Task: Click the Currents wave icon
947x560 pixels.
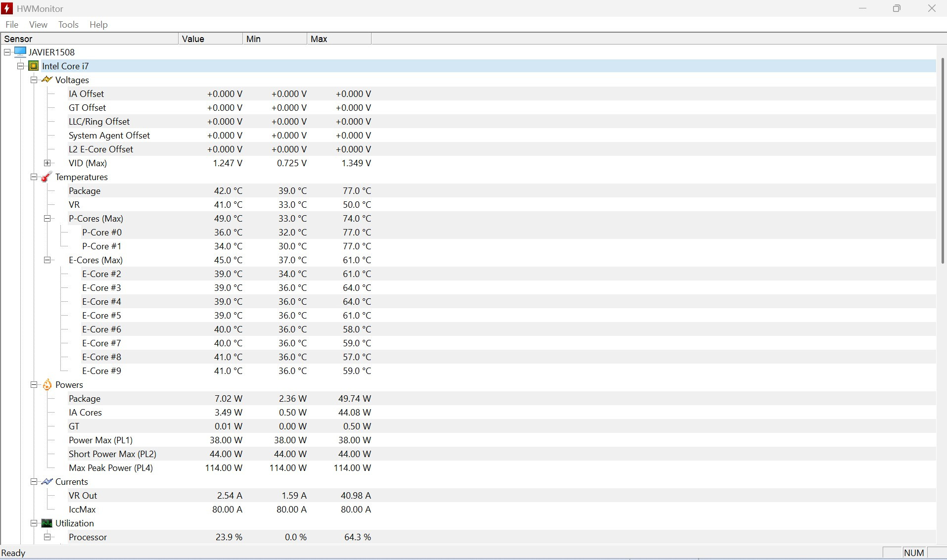Action: 47,481
